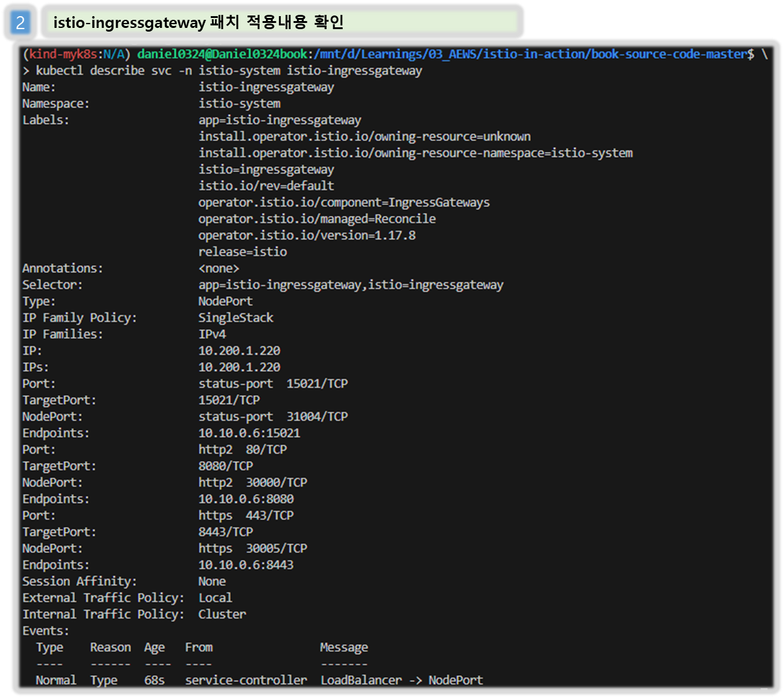Click NodePort value 'https 30005/TCP'
Viewport: 784px width, 698px height.
pos(253,548)
